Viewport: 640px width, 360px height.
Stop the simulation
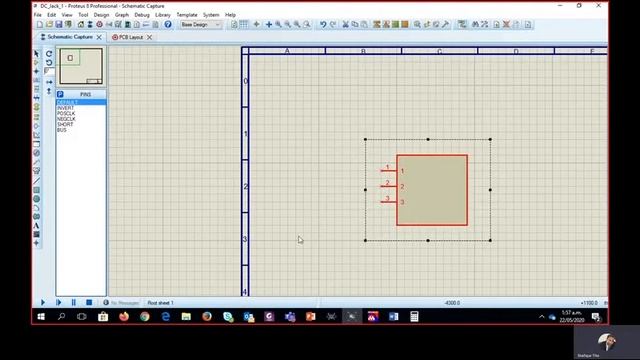pos(89,302)
